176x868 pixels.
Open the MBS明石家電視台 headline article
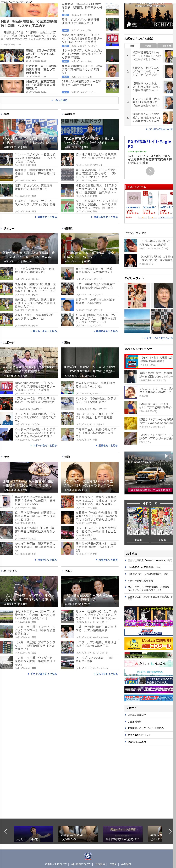pyautogui.click(x=29, y=23)
